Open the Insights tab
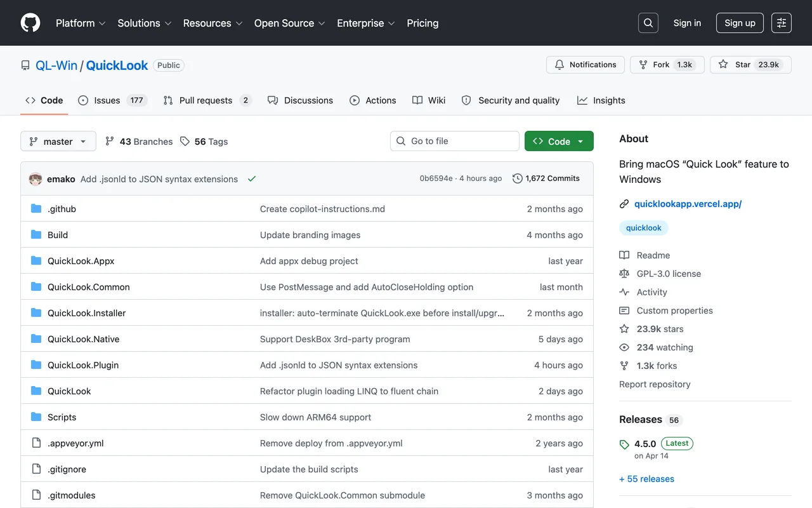The image size is (812, 508). (x=601, y=100)
